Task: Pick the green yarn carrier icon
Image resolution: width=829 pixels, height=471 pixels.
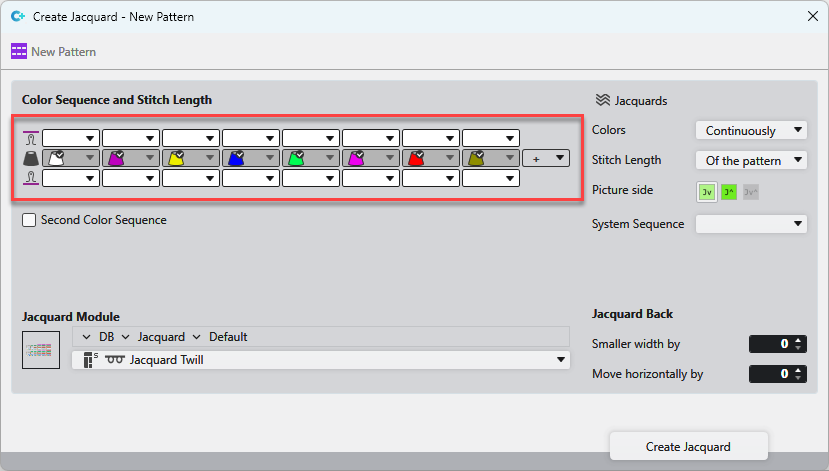Action: 297,158
